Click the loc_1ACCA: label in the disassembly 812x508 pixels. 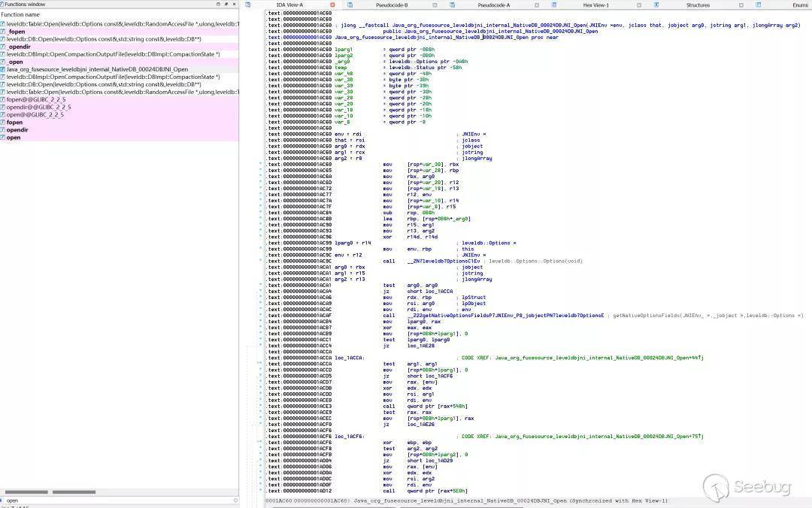[350, 358]
